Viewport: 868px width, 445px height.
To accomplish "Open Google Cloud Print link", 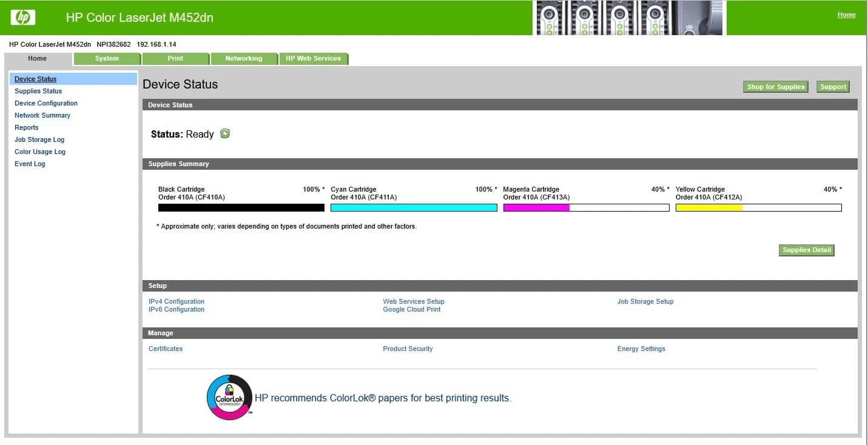I will [x=412, y=309].
